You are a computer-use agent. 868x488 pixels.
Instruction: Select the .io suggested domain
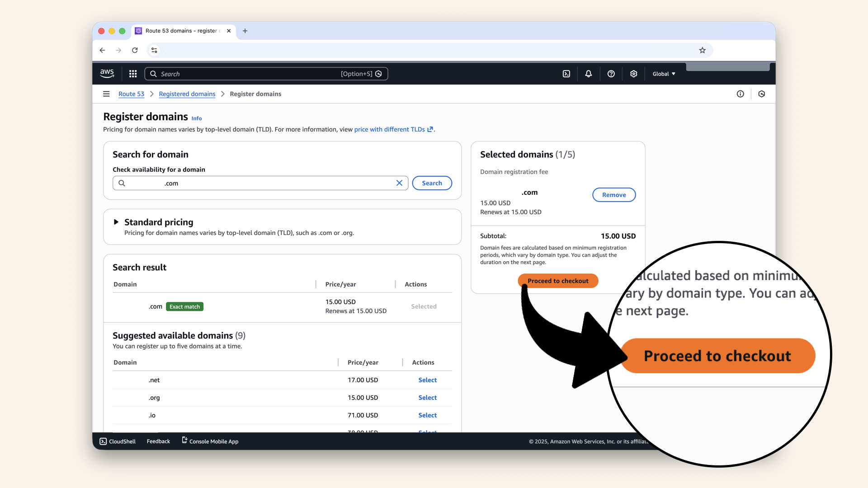pyautogui.click(x=427, y=415)
